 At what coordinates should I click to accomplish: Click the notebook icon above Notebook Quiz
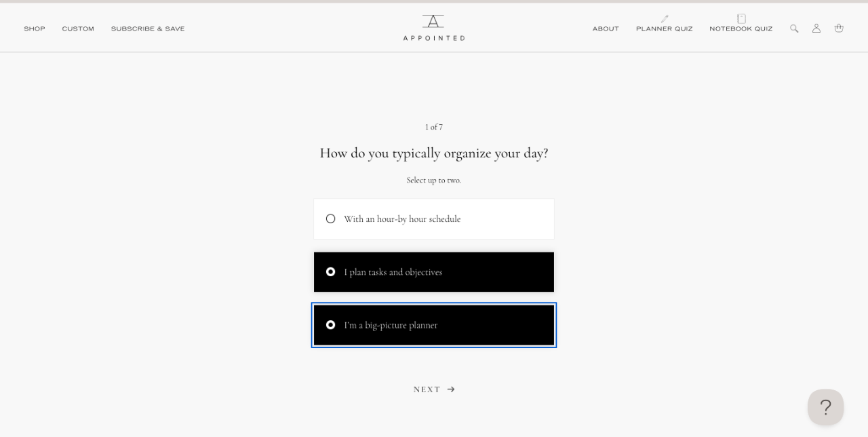(741, 19)
